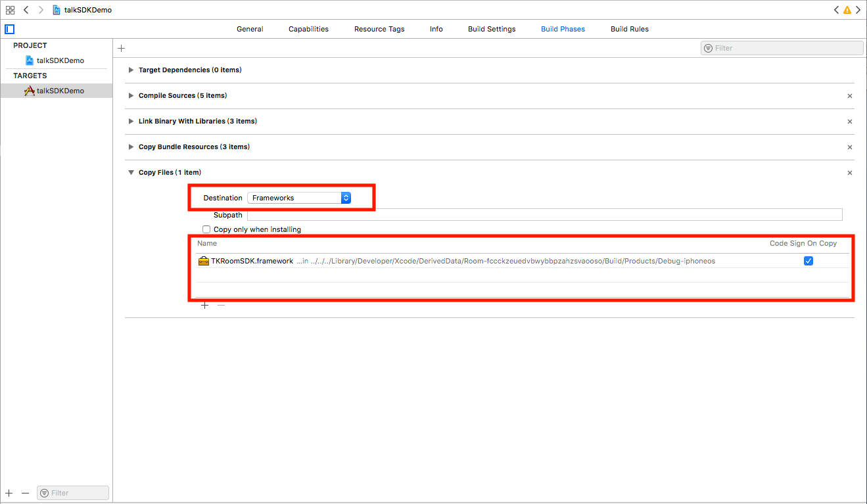Switch to Build Settings tab

click(x=492, y=29)
